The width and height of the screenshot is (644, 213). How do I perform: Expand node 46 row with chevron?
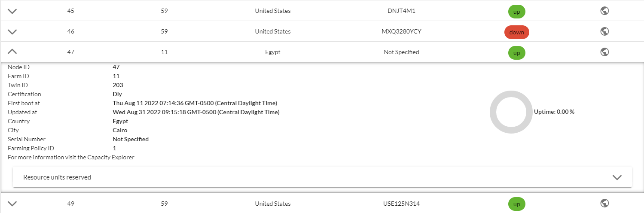tap(12, 31)
